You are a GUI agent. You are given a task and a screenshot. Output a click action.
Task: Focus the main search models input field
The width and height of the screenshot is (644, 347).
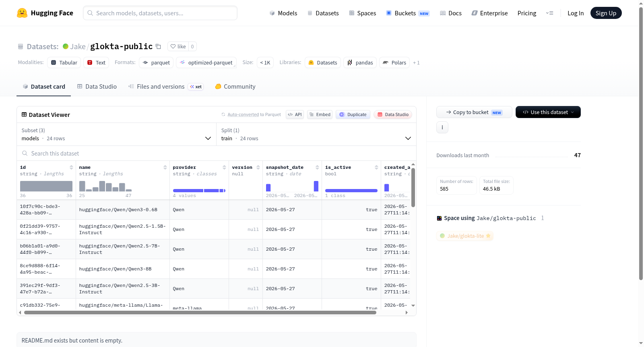(x=160, y=13)
